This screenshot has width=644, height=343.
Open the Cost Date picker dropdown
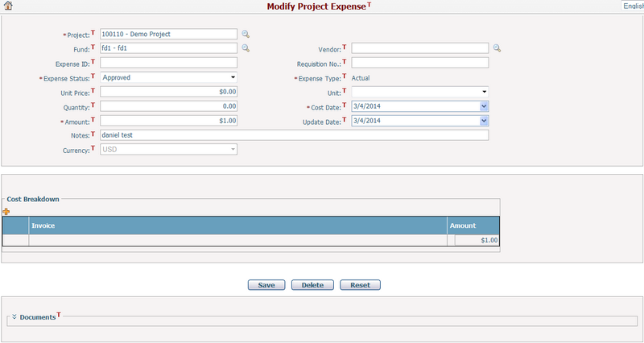click(484, 106)
